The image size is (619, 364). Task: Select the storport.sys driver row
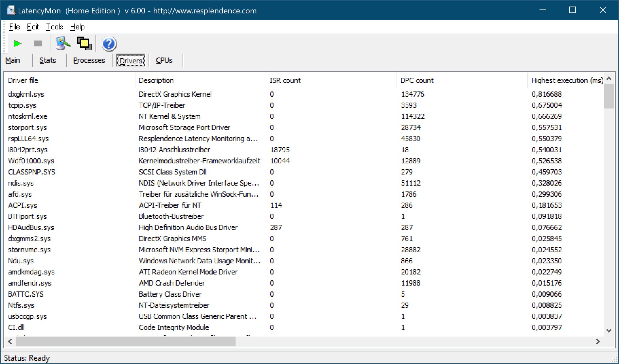click(x=304, y=127)
